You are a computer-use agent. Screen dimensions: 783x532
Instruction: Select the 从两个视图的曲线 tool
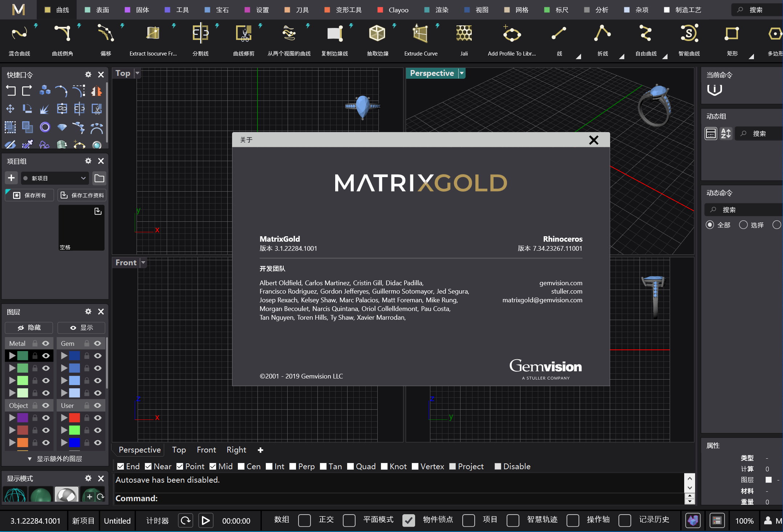tap(289, 39)
